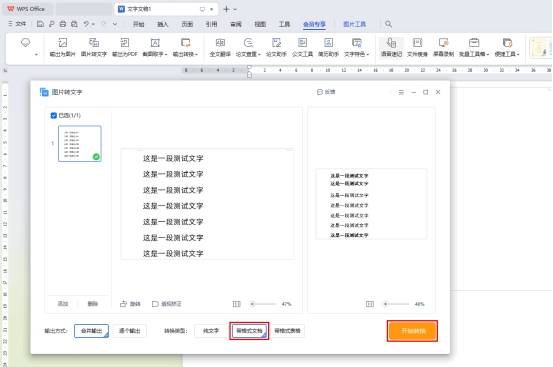Viewport: 553px width, 367px height.
Task: Start 语音速记 voice notes tool
Action: click(x=391, y=47)
